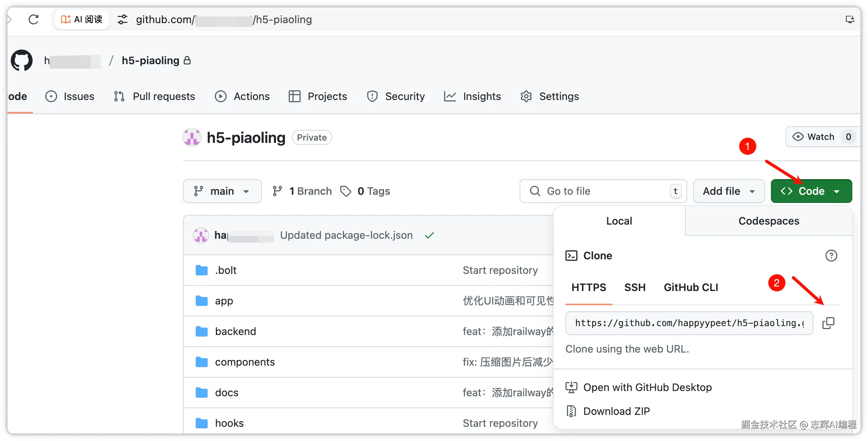The height and width of the screenshot is (441, 868).
Task: Open the .bolt folder
Action: (226, 270)
